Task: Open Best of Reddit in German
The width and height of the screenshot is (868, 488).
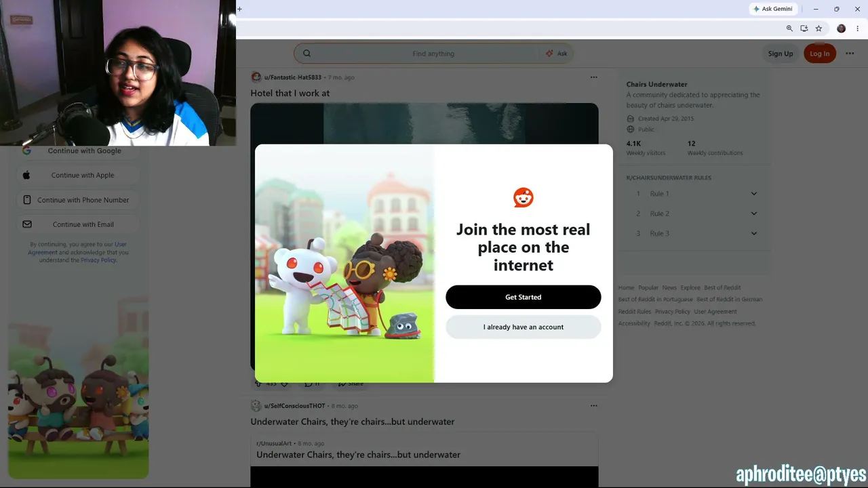Action: [x=730, y=300]
